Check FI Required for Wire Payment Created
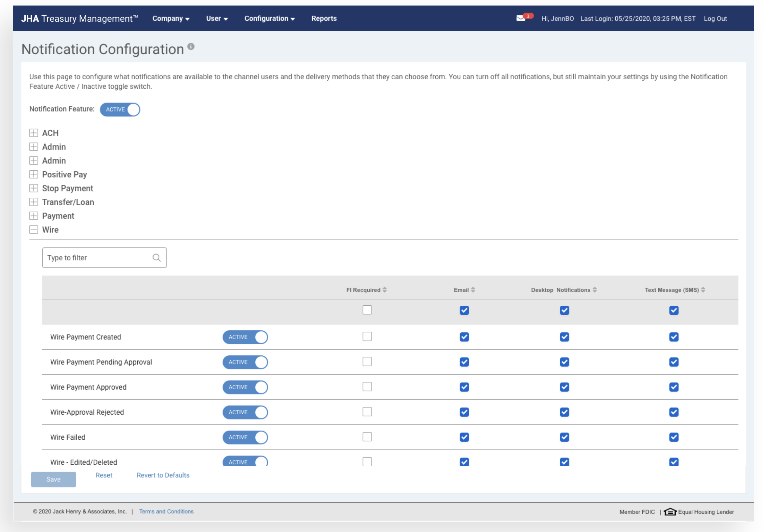The image size is (764, 532). point(367,337)
